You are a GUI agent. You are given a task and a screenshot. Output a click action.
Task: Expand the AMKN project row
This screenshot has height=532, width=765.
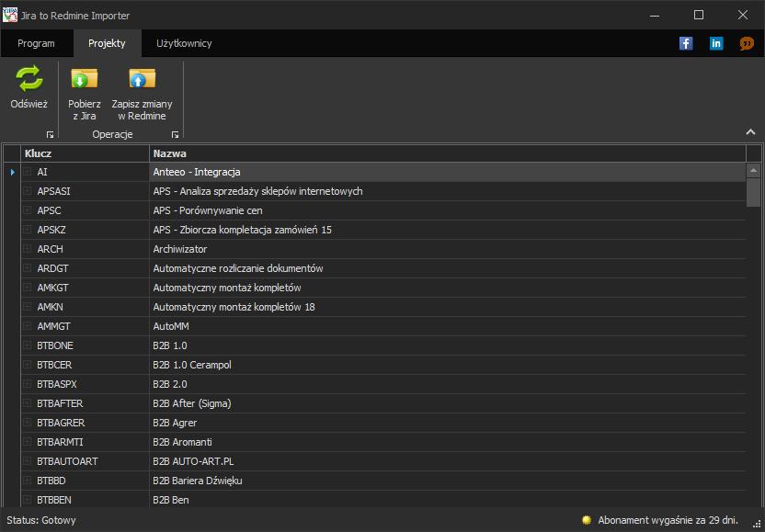pos(28,307)
